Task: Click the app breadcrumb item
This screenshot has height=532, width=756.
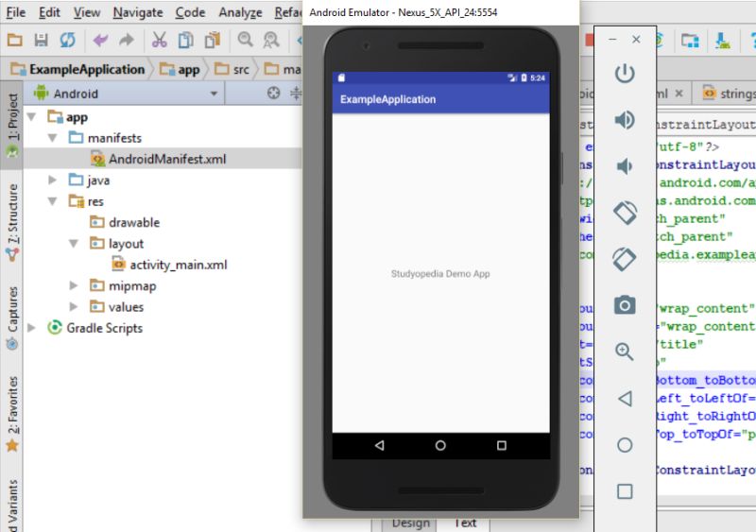Action: [x=180, y=70]
